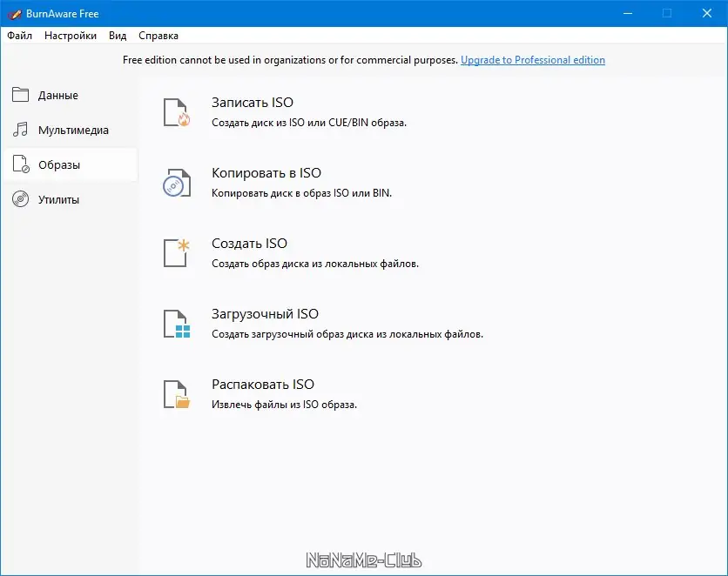Follow the Upgrade to Professional edition link

pyautogui.click(x=533, y=60)
